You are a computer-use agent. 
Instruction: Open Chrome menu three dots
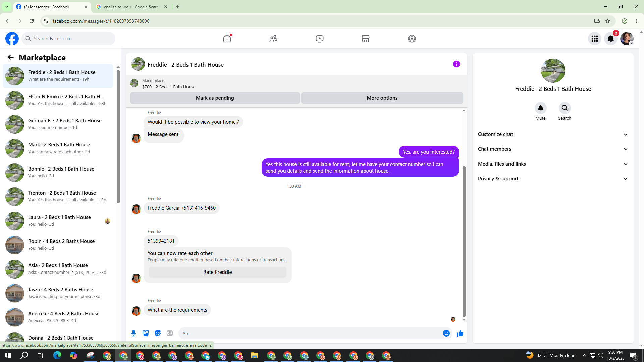click(637, 21)
